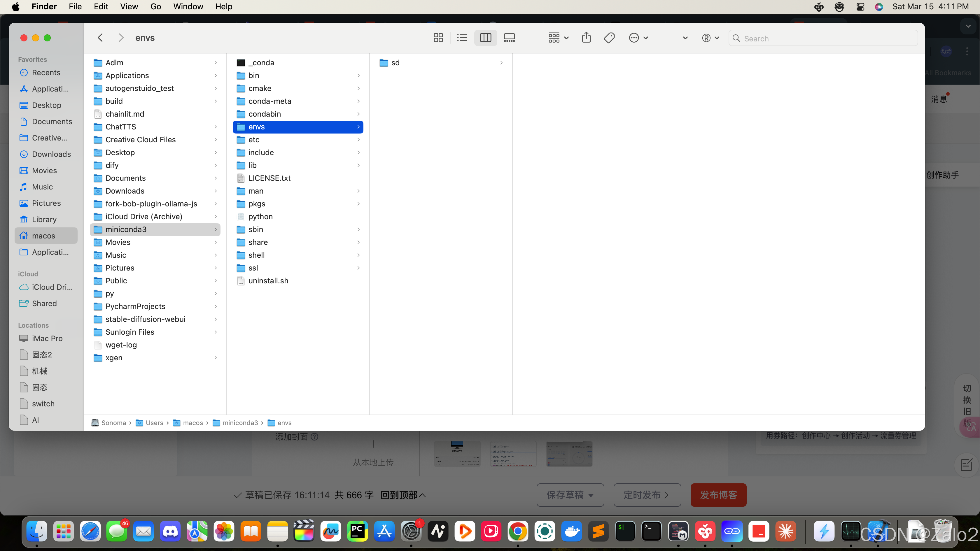Screen dimensions: 980x551
Task: Open the Share icon in the toolbar
Action: [586, 38]
